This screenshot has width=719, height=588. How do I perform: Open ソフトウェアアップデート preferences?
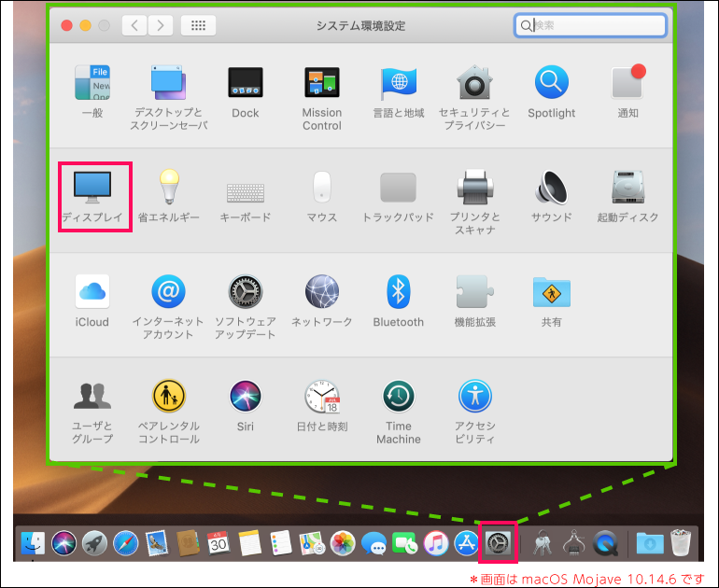click(246, 307)
